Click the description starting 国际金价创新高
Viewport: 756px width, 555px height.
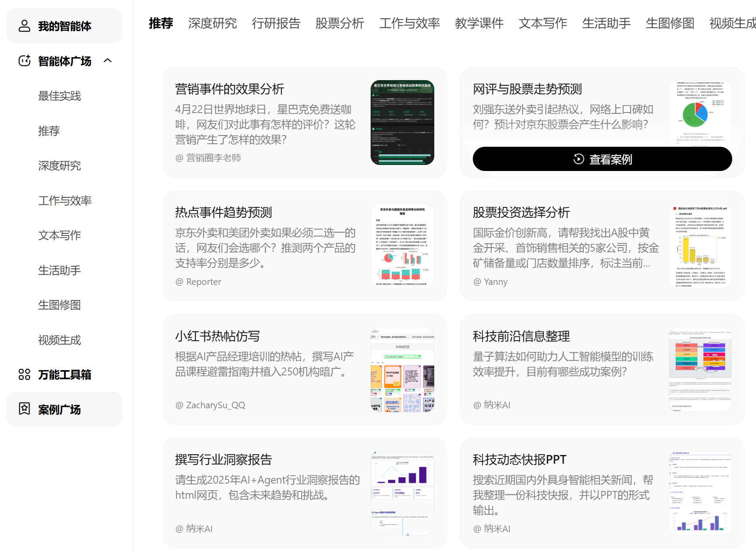pyautogui.click(x=566, y=248)
